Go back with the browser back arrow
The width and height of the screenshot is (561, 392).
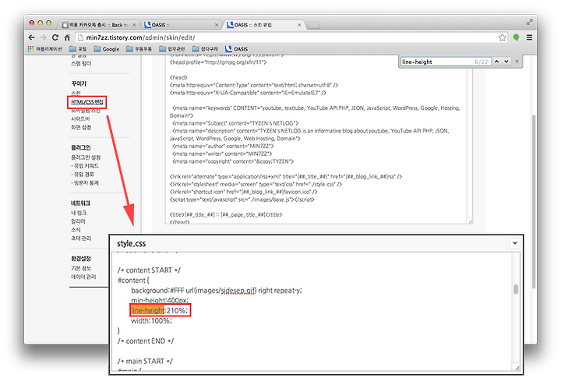31,37
